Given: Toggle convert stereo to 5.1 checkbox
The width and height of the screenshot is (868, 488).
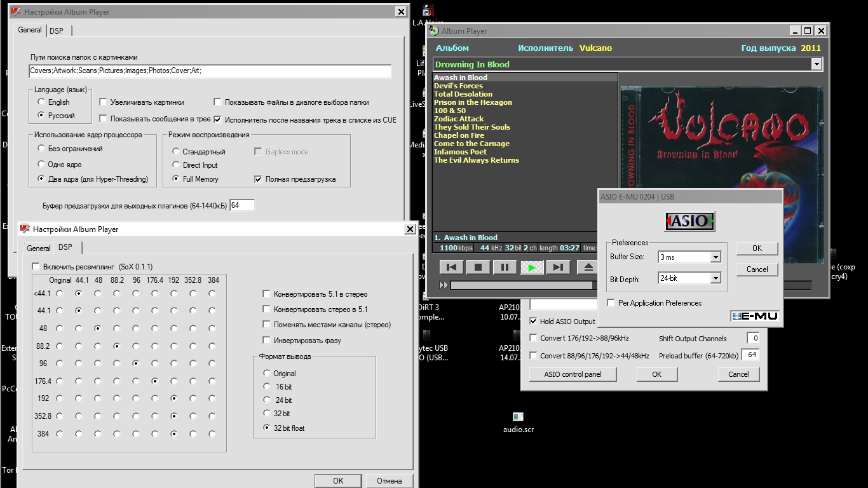Looking at the screenshot, I should pyautogui.click(x=267, y=309).
